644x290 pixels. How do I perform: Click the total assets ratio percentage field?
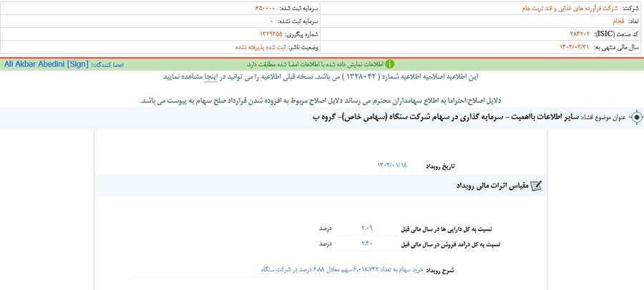click(x=368, y=229)
